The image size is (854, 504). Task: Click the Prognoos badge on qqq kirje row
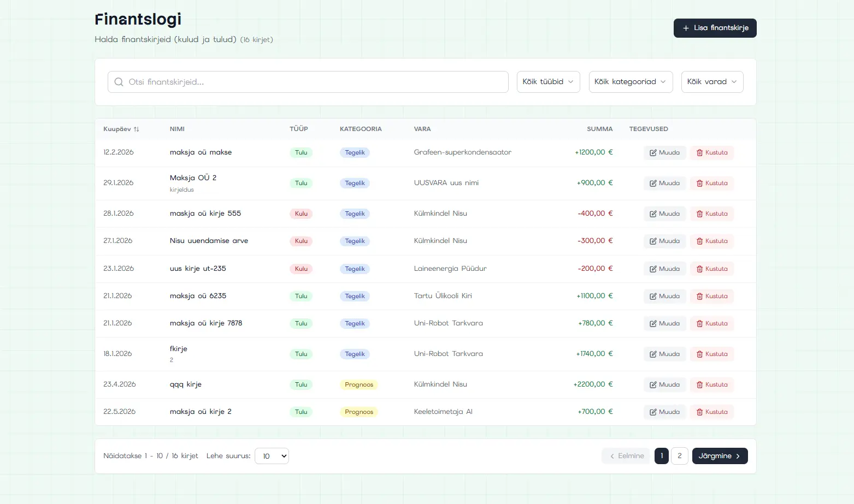(358, 385)
